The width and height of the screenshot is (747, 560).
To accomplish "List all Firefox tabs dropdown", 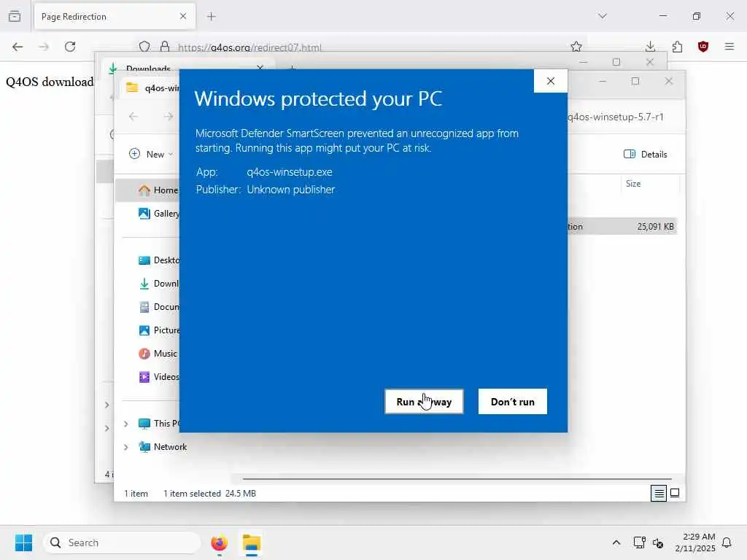I will [603, 16].
